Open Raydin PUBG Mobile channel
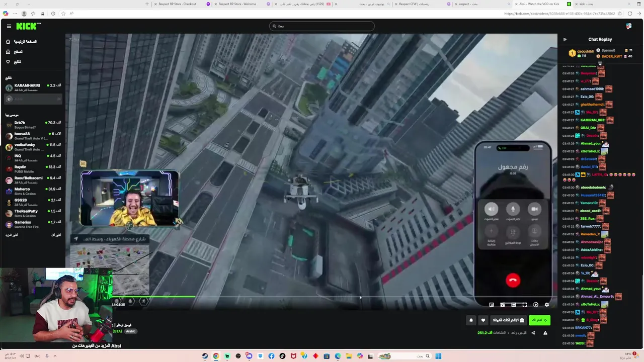This screenshot has width=644, height=362. (x=33, y=169)
